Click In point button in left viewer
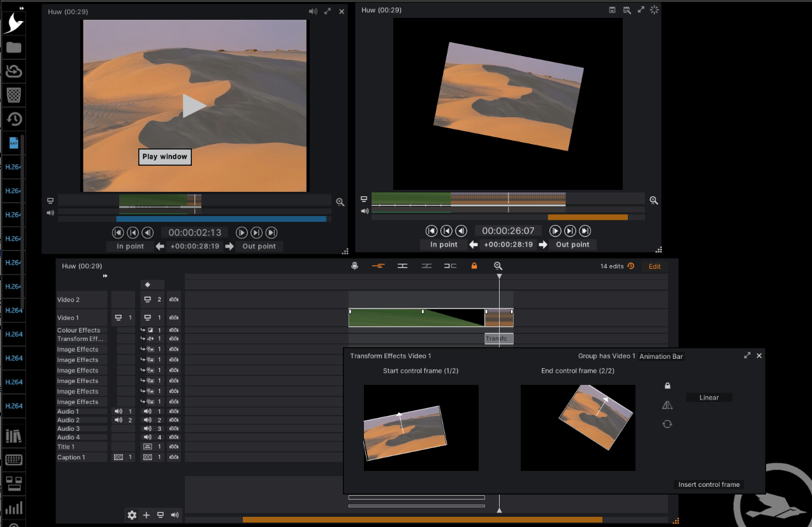812x527 pixels. [130, 247]
